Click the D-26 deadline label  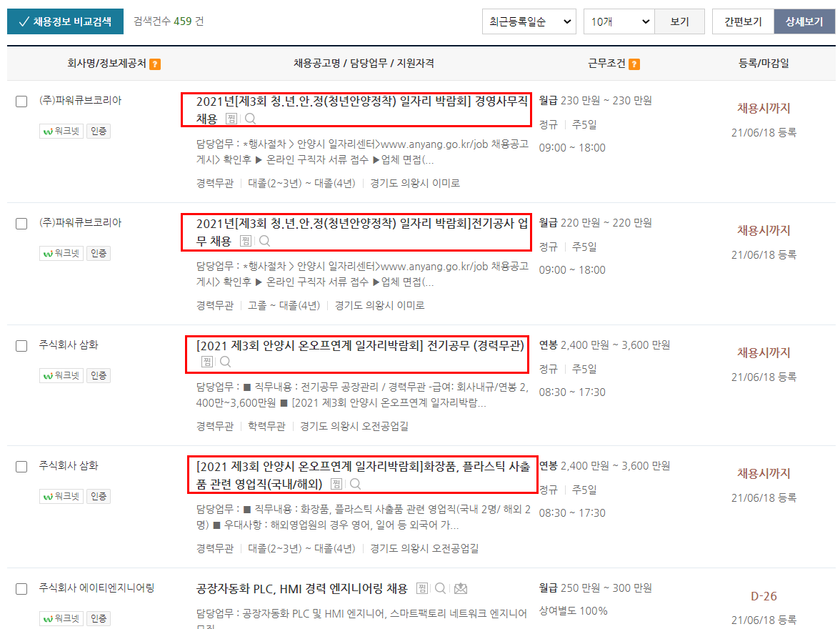(x=764, y=596)
